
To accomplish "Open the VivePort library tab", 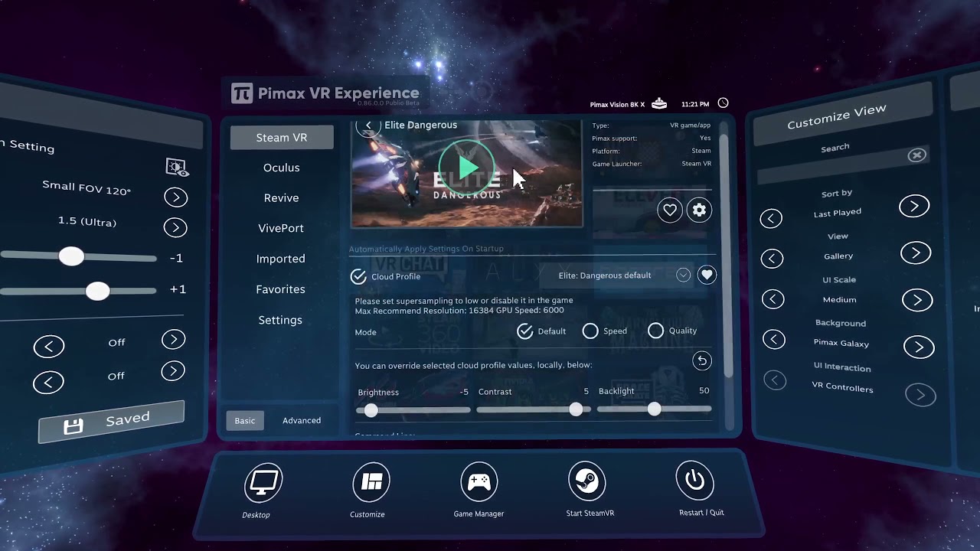I will click(281, 228).
